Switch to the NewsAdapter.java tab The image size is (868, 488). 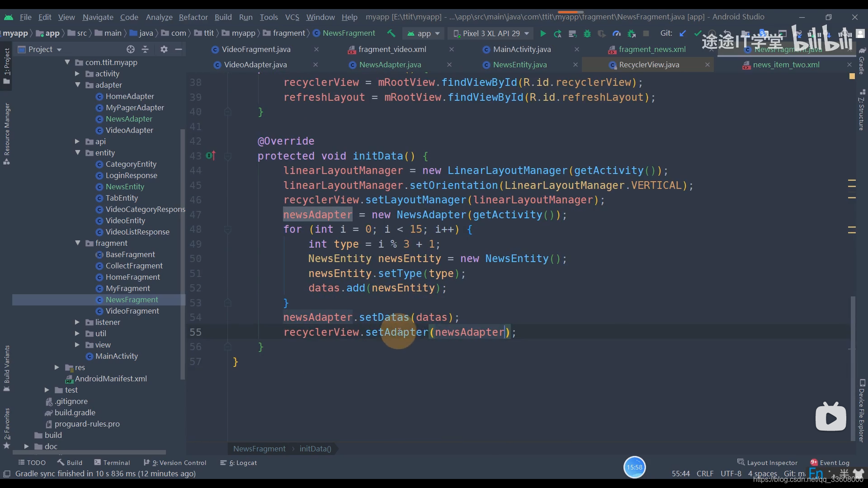click(x=390, y=65)
